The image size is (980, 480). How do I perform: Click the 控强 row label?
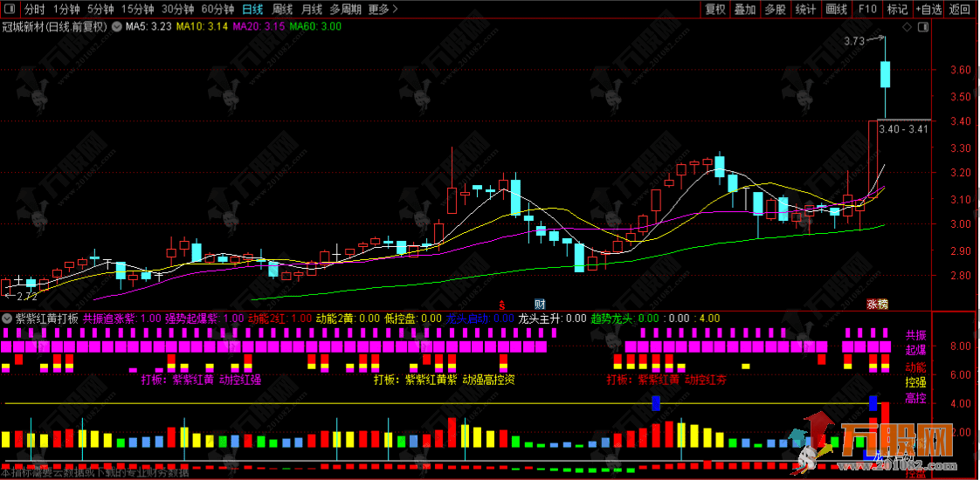coord(915,382)
